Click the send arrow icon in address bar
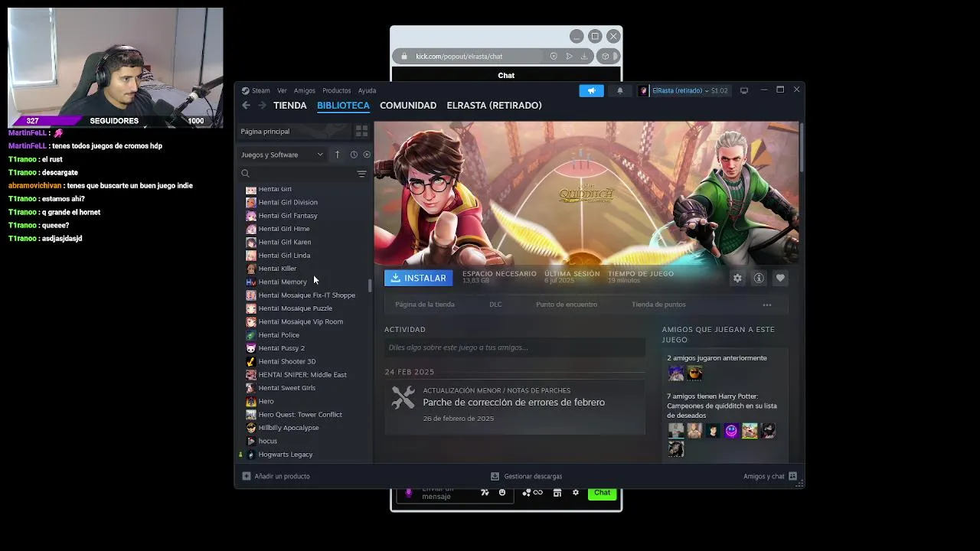 point(569,56)
